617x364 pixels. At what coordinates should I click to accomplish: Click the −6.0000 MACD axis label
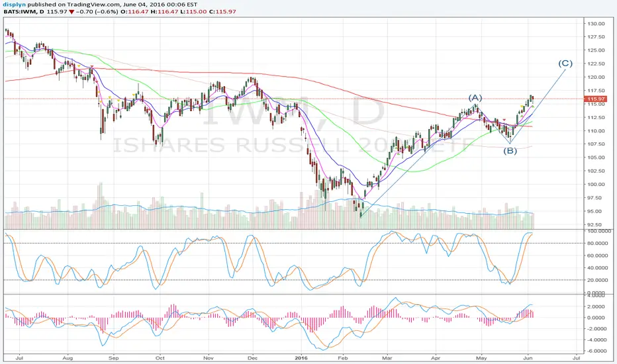coord(597,351)
